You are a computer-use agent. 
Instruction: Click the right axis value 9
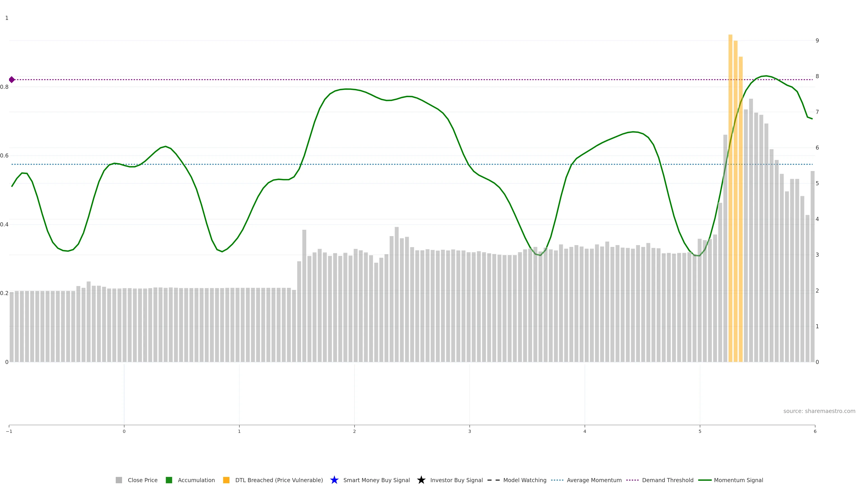(x=817, y=40)
